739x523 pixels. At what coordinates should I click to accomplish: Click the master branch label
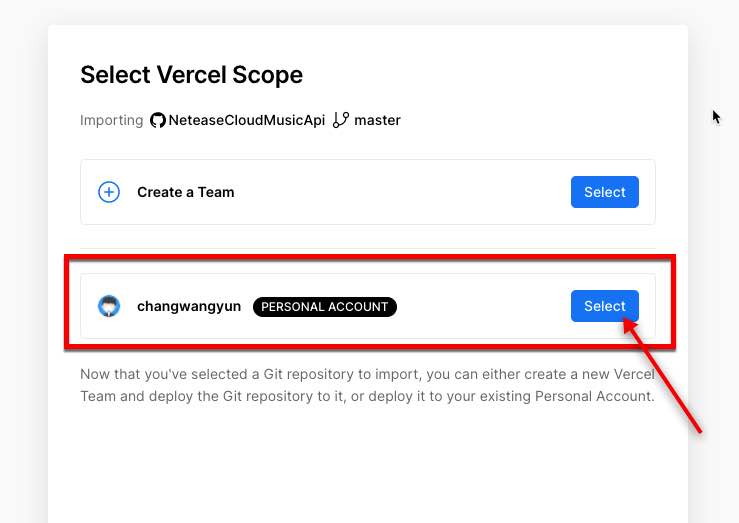(377, 120)
